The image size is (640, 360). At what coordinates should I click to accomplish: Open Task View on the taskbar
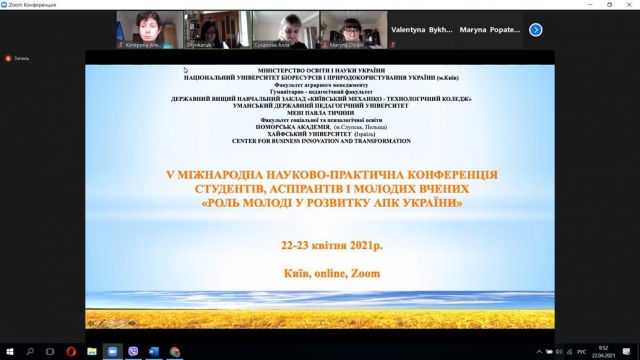(x=50, y=351)
